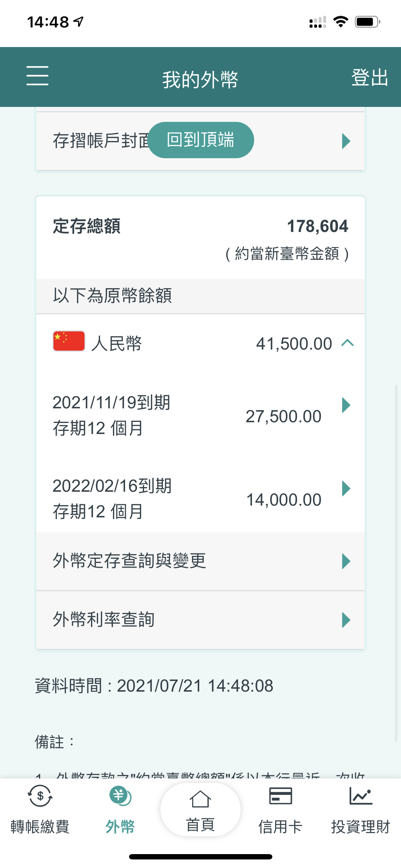This screenshot has height=868, width=401.
Task: Open the hamburger menu icon
Action: click(37, 76)
